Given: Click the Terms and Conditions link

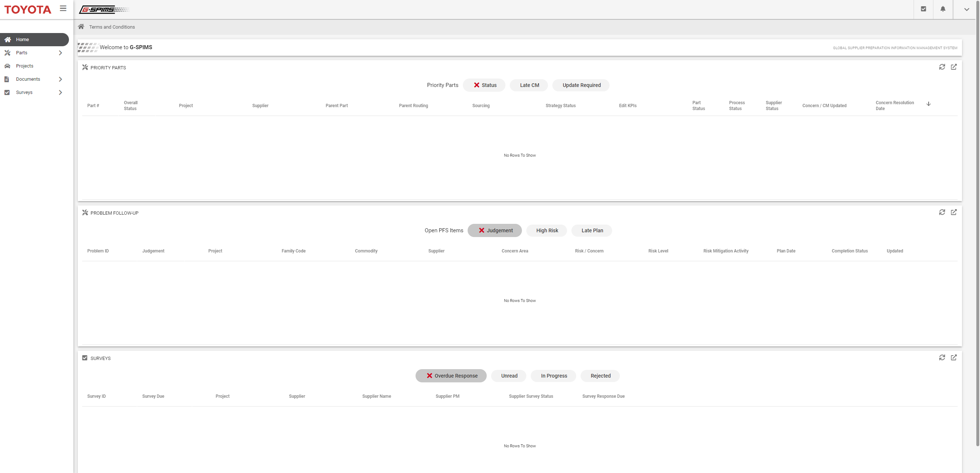Looking at the screenshot, I should 112,27.
